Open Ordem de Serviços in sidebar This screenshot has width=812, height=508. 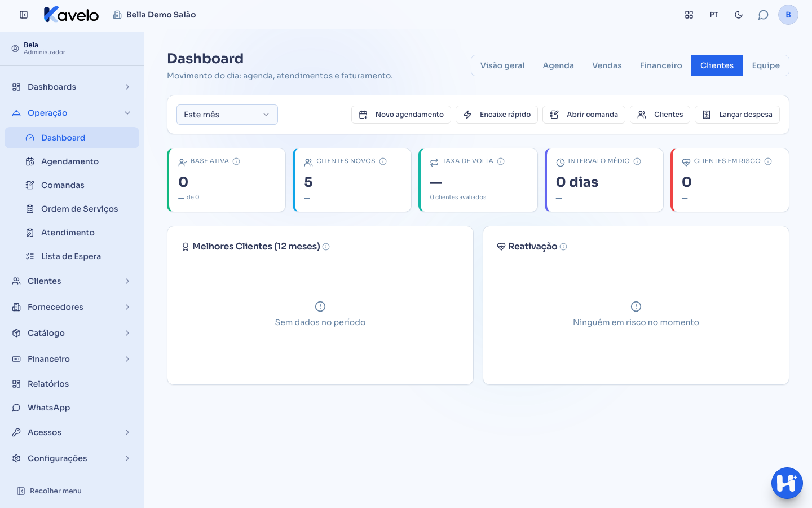click(72, 209)
